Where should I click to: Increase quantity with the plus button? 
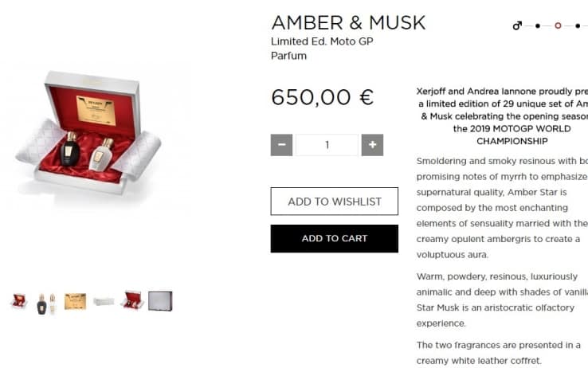(x=372, y=145)
